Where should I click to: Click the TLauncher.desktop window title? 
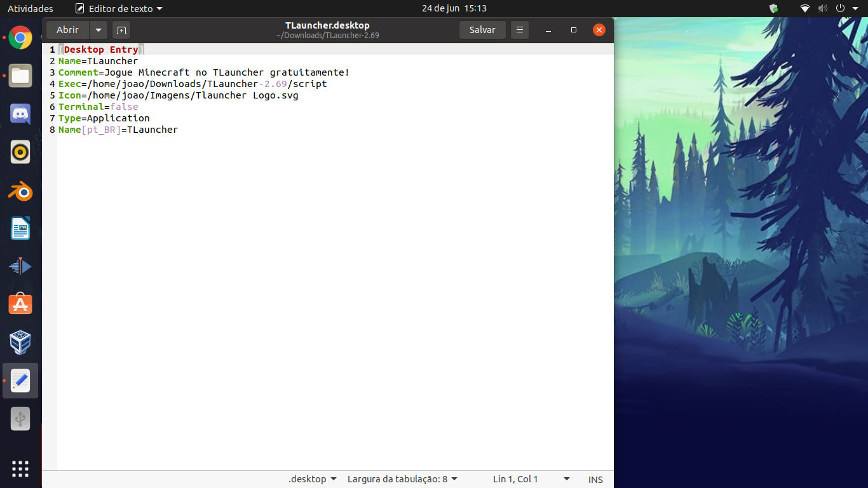tap(327, 25)
